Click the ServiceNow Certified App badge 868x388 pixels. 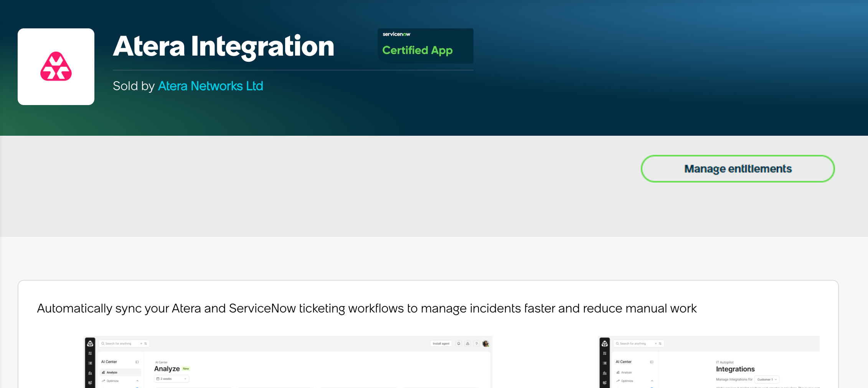click(425, 46)
